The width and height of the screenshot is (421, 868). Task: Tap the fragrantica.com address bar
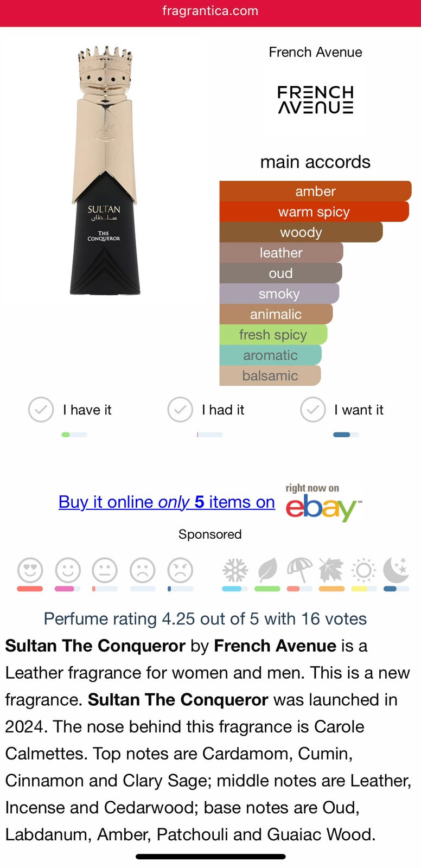(210, 11)
